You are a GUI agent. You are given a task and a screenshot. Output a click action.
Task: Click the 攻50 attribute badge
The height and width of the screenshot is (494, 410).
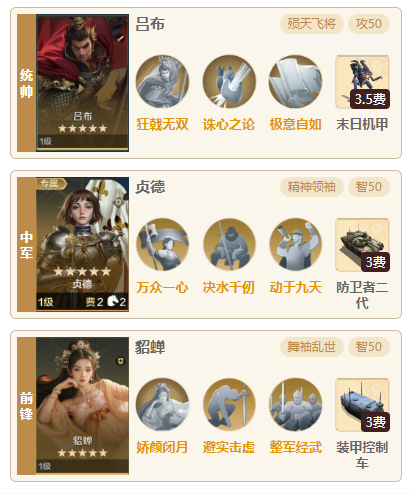369,24
